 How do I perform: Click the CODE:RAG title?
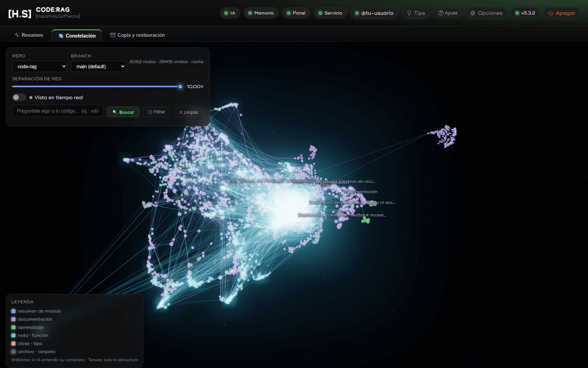click(x=53, y=10)
